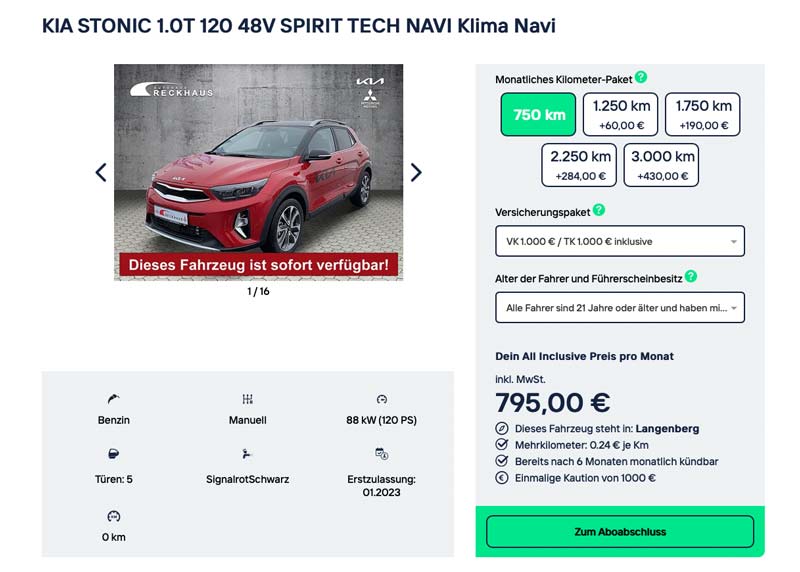Pick the 1.750 km package option
The width and height of the screenshot is (800, 572).
click(704, 114)
